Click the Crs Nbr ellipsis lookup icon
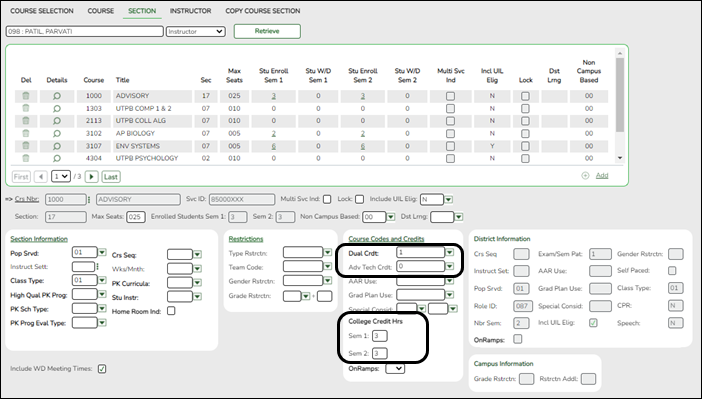The width and height of the screenshot is (702, 399). (x=89, y=200)
